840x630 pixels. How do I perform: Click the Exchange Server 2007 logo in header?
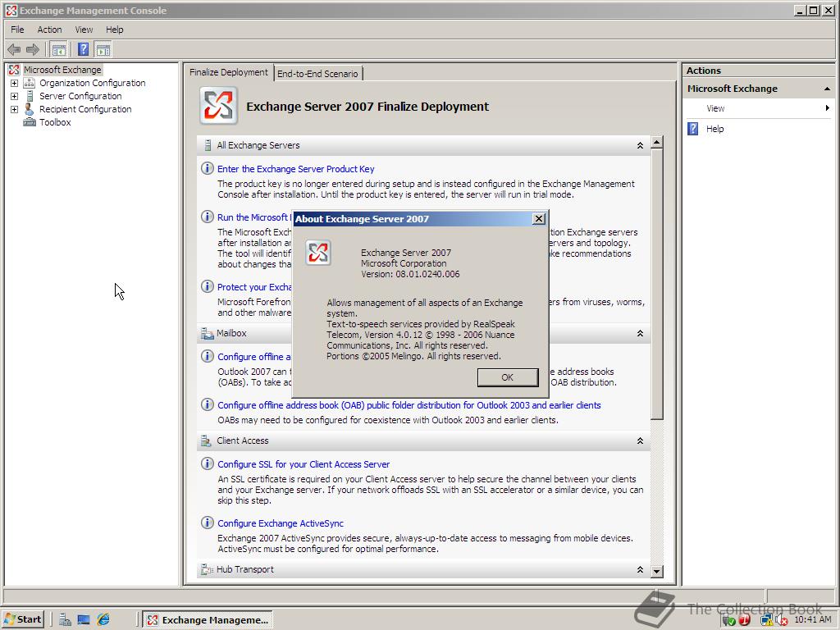point(218,106)
